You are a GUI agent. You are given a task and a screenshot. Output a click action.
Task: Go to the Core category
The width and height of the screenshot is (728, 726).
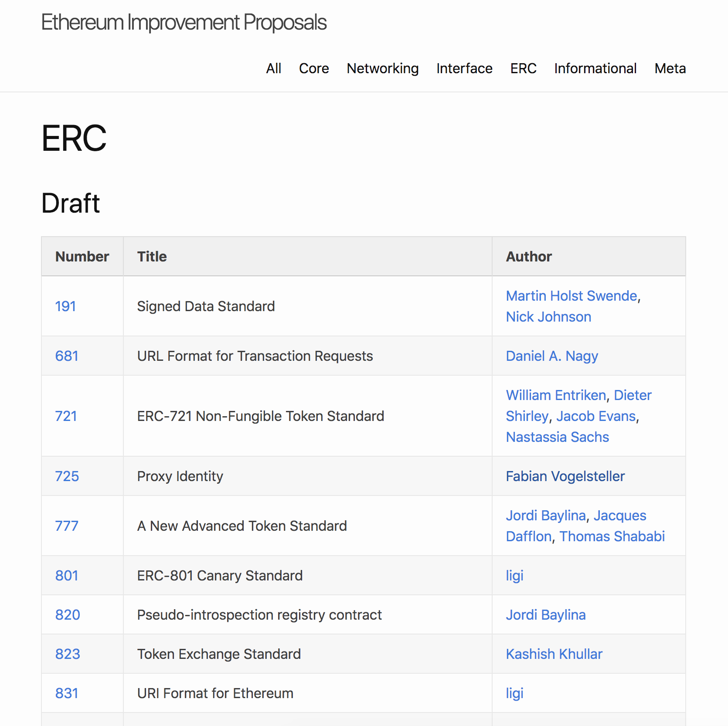314,68
